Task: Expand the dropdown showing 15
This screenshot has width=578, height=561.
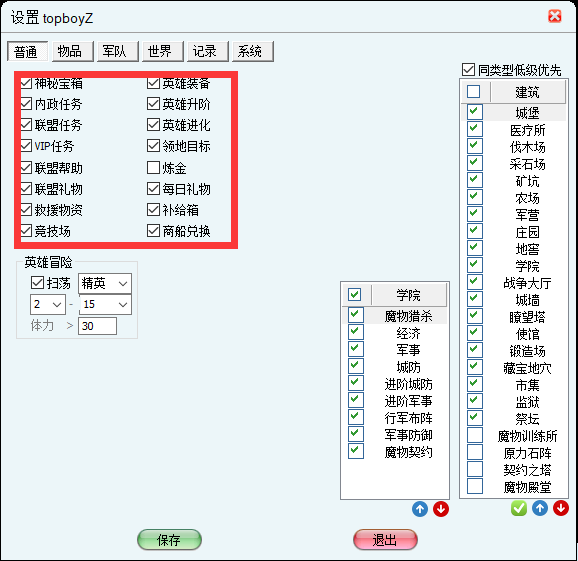Action: [x=105, y=304]
